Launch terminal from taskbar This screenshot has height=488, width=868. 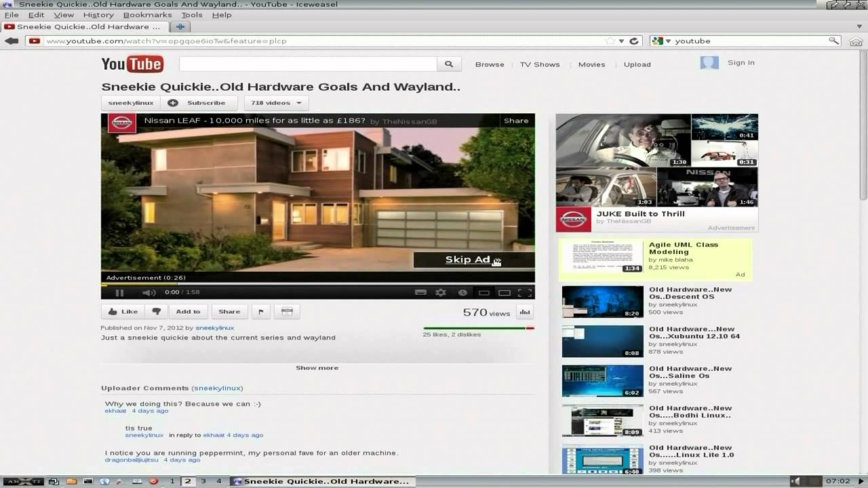point(88,481)
